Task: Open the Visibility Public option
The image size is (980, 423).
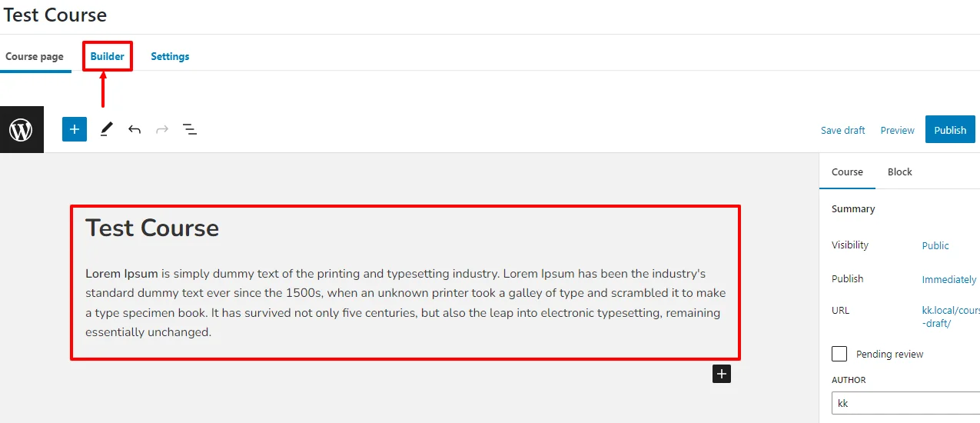Action: pos(935,245)
